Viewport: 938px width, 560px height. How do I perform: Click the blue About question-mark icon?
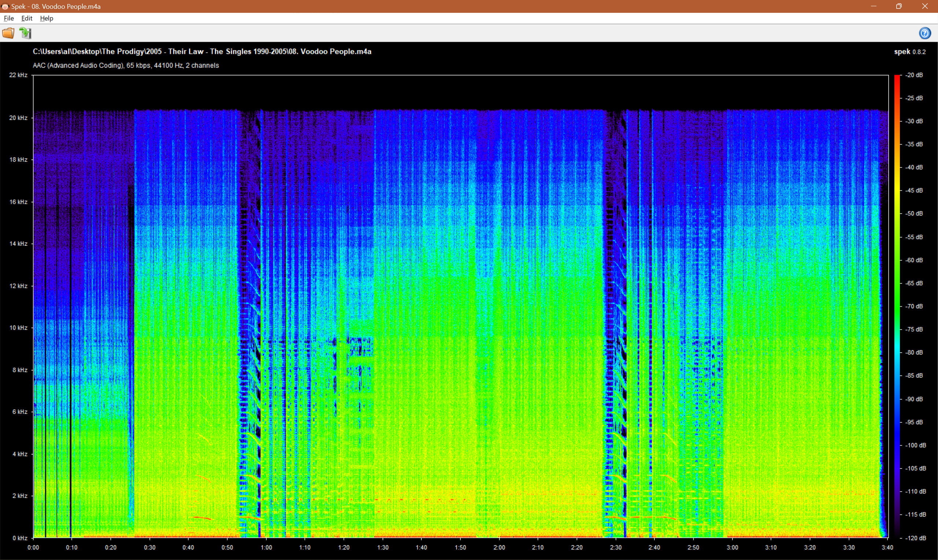[924, 33]
